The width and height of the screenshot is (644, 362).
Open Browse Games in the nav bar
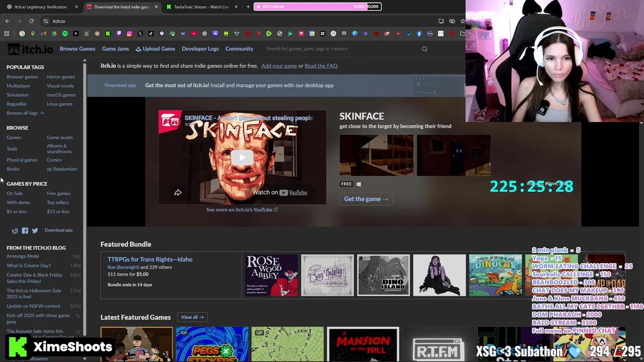[77, 49]
